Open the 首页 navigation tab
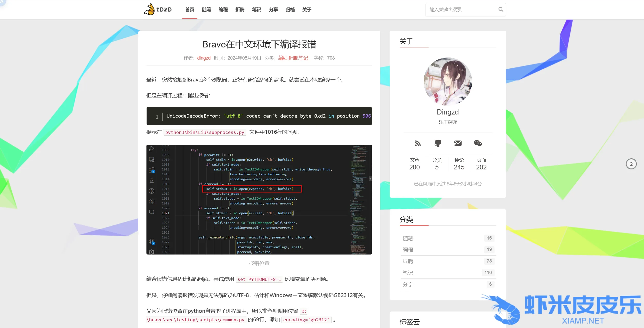 (x=190, y=10)
